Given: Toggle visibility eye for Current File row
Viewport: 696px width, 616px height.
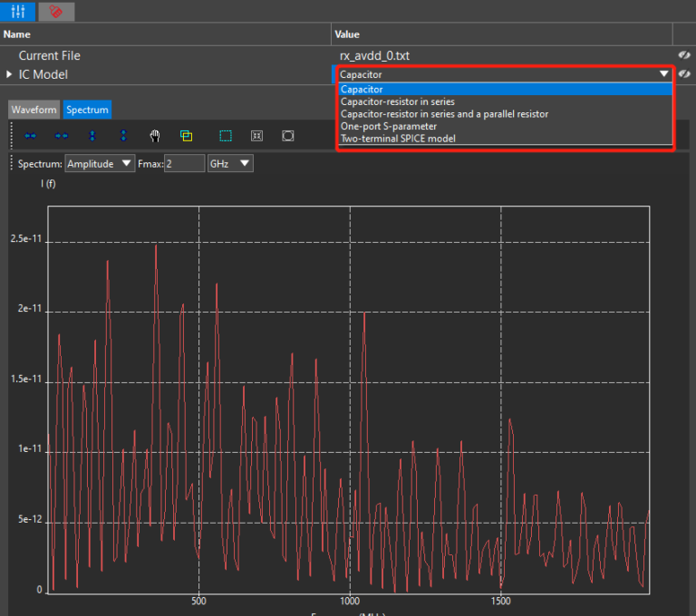Looking at the screenshot, I should (x=685, y=56).
